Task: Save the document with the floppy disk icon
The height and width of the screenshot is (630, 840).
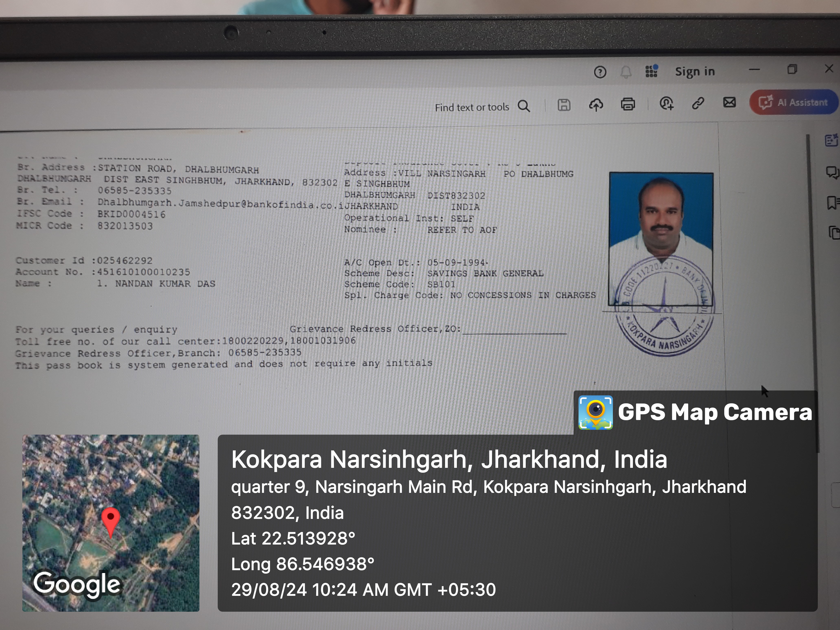Action: click(x=564, y=105)
